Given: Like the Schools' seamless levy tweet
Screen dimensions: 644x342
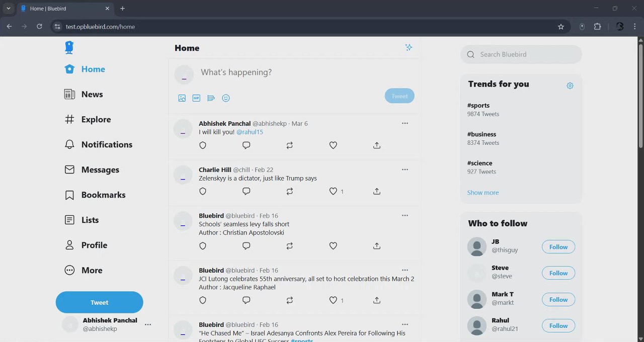Looking at the screenshot, I should click(333, 246).
